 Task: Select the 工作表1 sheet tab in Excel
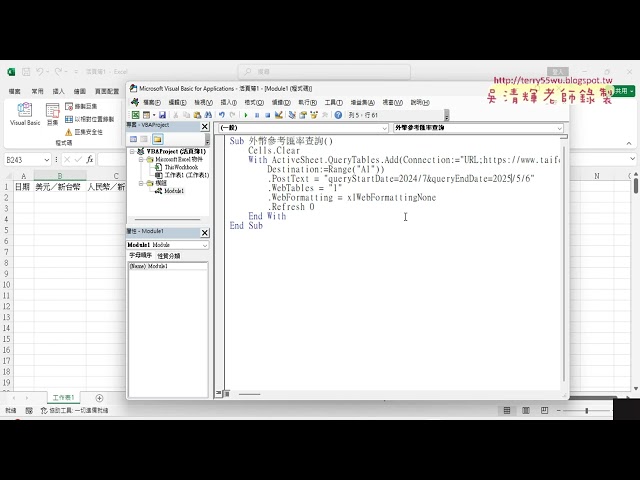click(x=63, y=397)
